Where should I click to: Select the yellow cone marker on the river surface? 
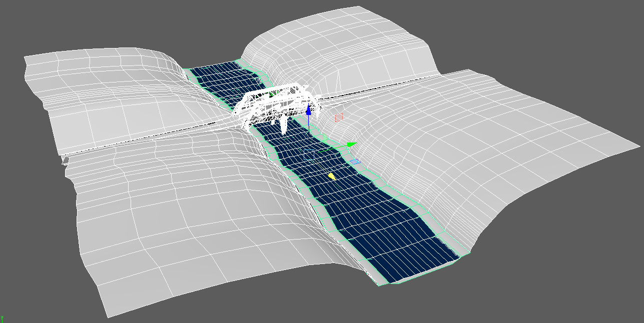coord(332,176)
